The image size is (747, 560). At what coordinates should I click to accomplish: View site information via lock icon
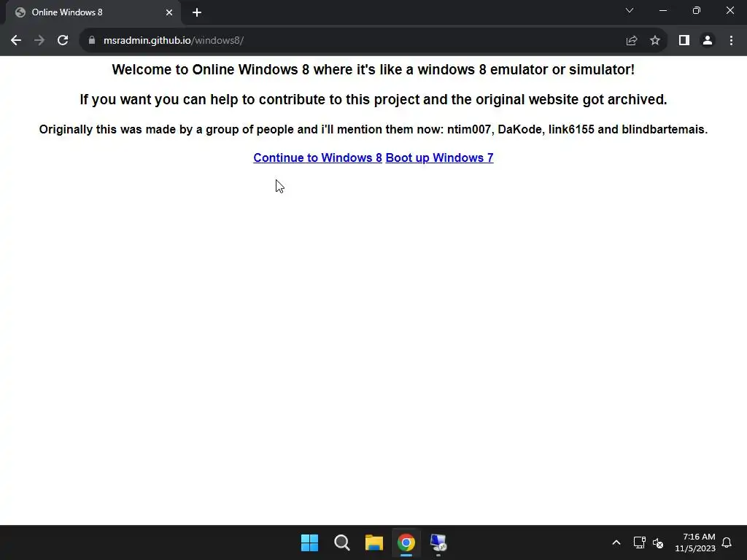point(91,41)
